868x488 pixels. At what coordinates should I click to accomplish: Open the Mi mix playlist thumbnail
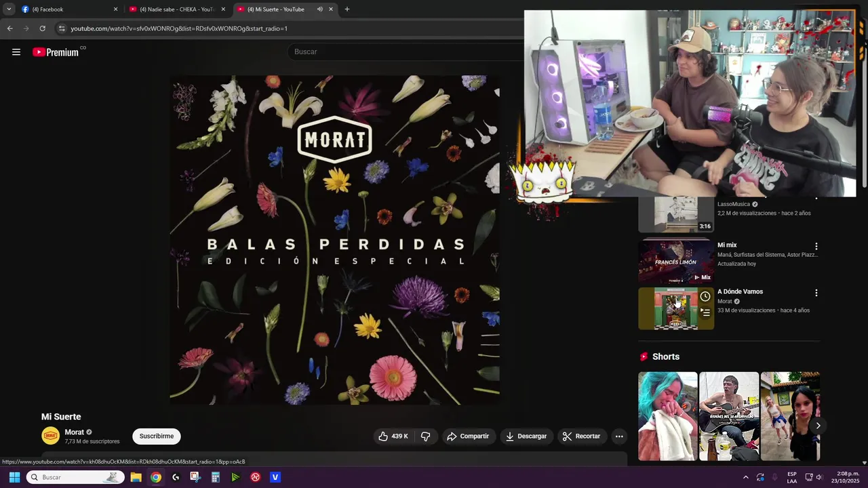(676, 262)
